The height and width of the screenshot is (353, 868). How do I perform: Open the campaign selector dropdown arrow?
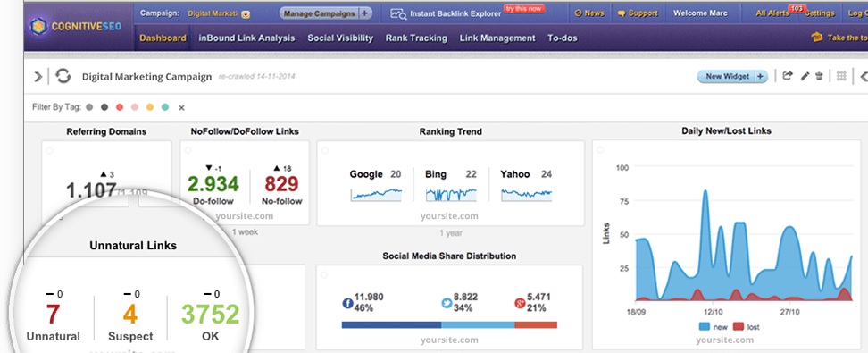(x=246, y=14)
